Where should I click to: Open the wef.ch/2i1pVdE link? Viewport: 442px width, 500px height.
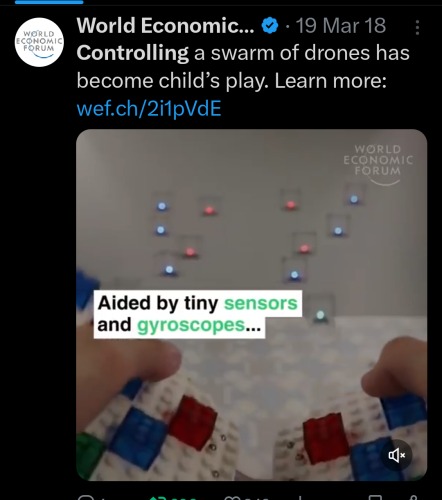click(x=149, y=109)
